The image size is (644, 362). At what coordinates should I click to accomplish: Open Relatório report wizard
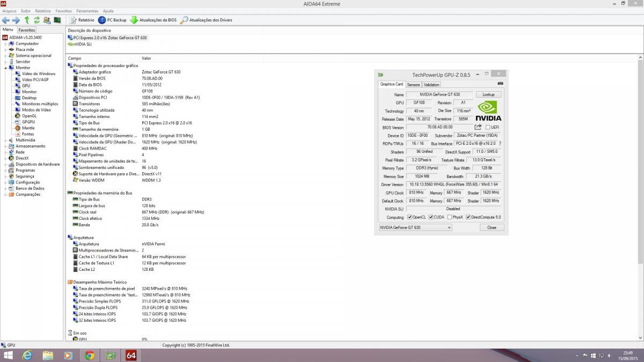(82, 20)
